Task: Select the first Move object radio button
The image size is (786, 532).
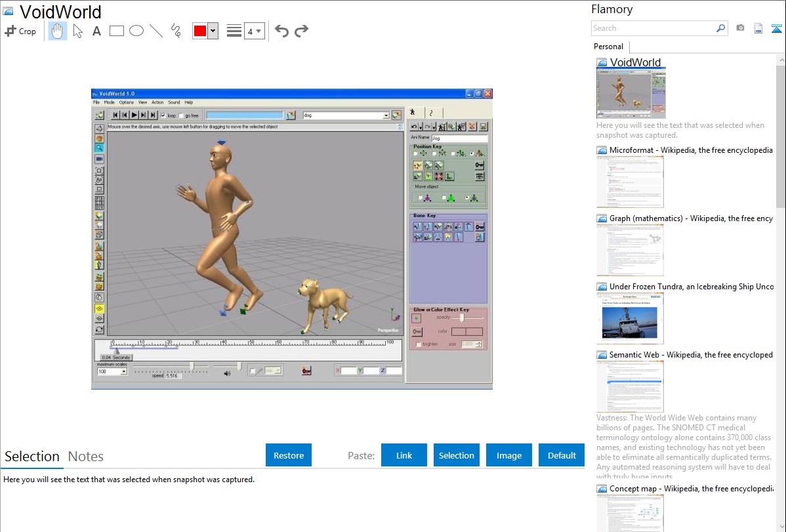Action: (421, 198)
